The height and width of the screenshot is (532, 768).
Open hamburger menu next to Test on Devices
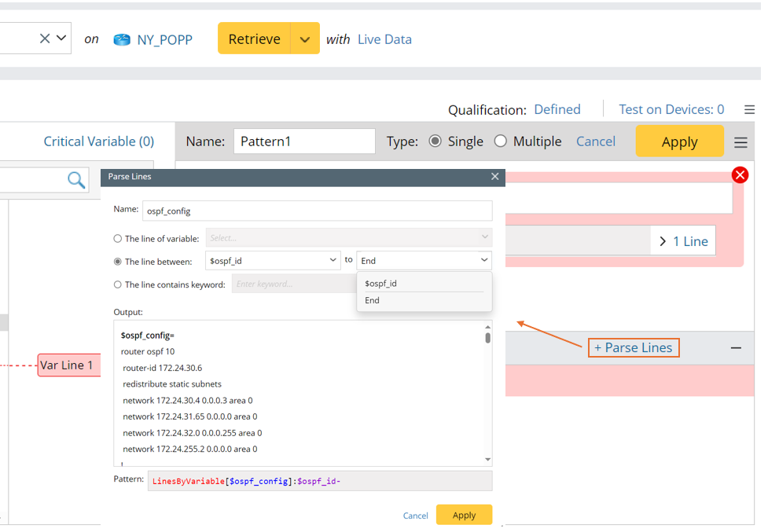[x=743, y=110]
